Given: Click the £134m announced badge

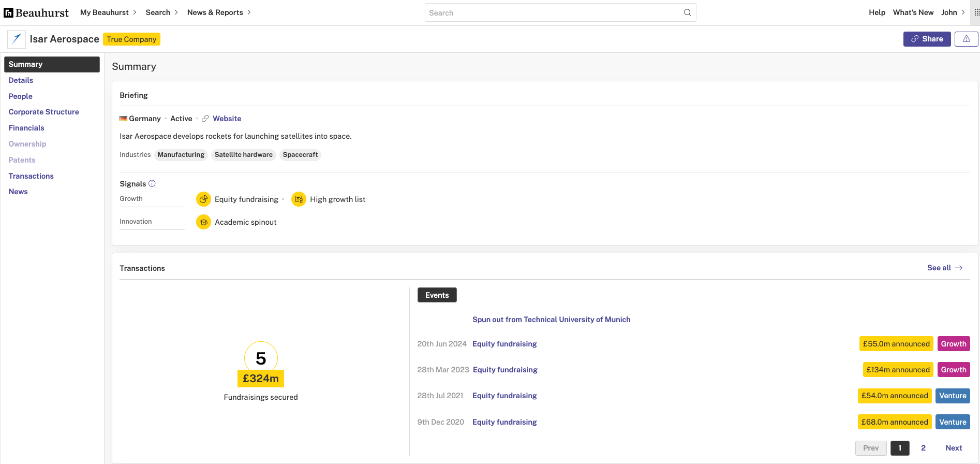Looking at the screenshot, I should pyautogui.click(x=898, y=370).
